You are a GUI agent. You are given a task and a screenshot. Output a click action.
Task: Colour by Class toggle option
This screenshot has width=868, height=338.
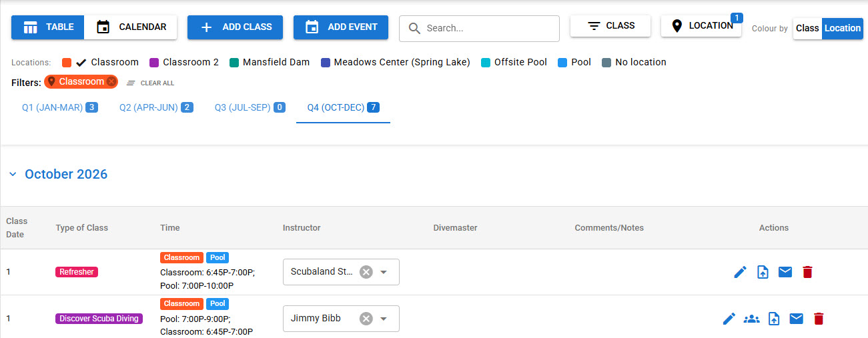(x=807, y=29)
